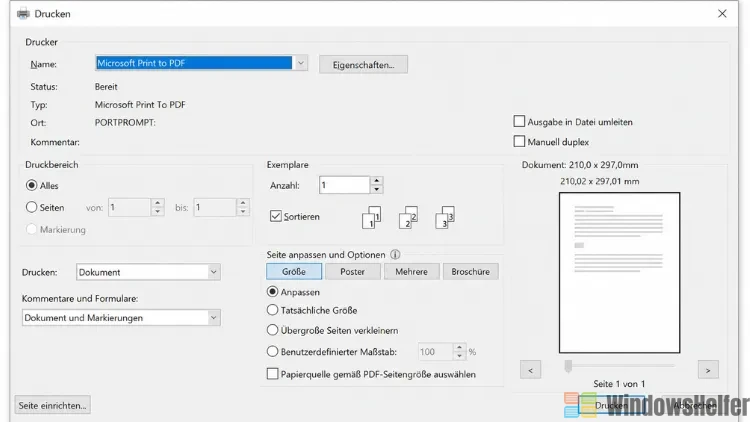Click the collate icon showing pages 1 1

371,217
